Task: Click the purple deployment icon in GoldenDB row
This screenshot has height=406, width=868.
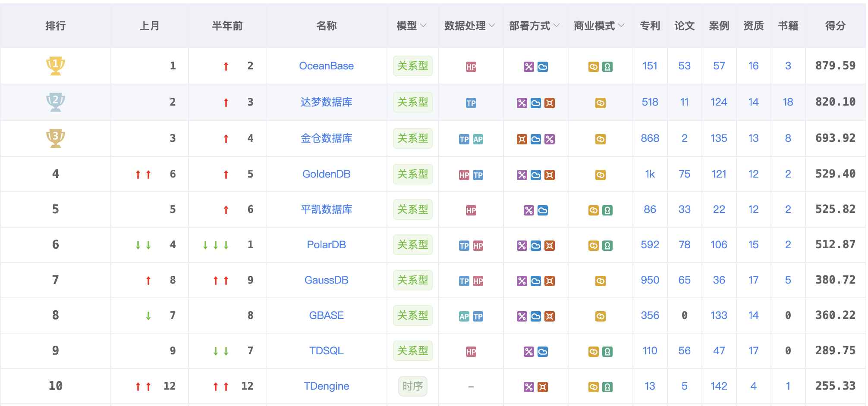Action: [522, 175]
